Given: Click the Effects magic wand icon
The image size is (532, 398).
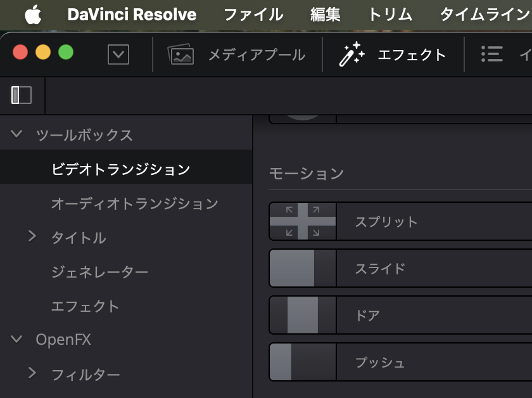Looking at the screenshot, I should (x=351, y=55).
